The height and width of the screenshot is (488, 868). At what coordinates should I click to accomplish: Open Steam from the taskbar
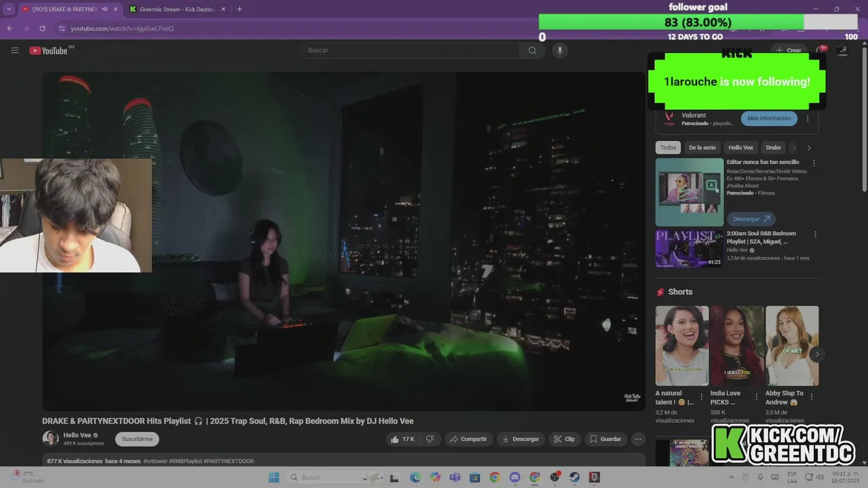[x=574, y=477]
